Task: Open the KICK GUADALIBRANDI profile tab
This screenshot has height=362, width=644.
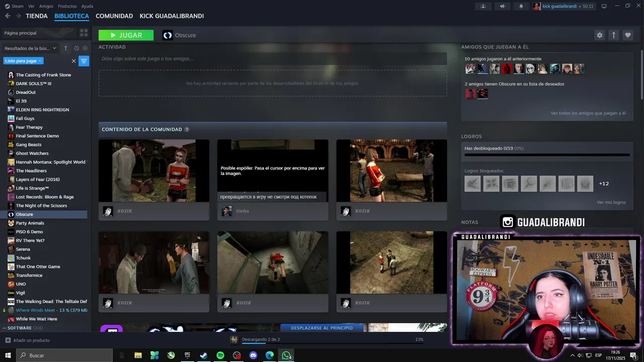Action: click(172, 16)
